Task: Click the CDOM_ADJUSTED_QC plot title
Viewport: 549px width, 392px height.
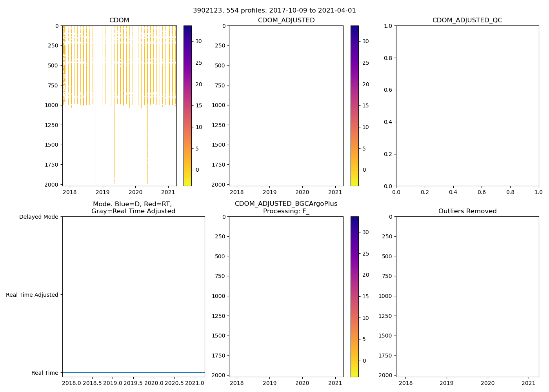Action: (467, 20)
